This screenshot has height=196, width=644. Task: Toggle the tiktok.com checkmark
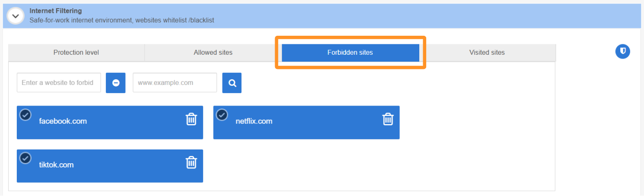click(26, 158)
